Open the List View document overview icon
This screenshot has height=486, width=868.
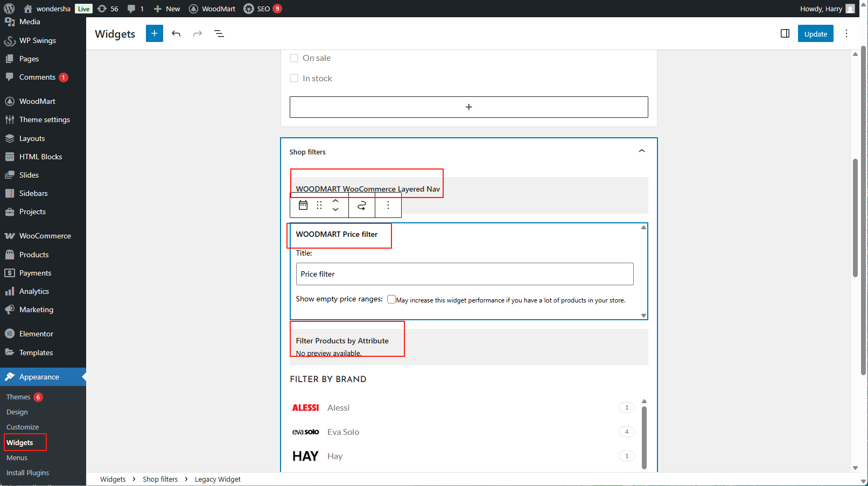pos(219,33)
